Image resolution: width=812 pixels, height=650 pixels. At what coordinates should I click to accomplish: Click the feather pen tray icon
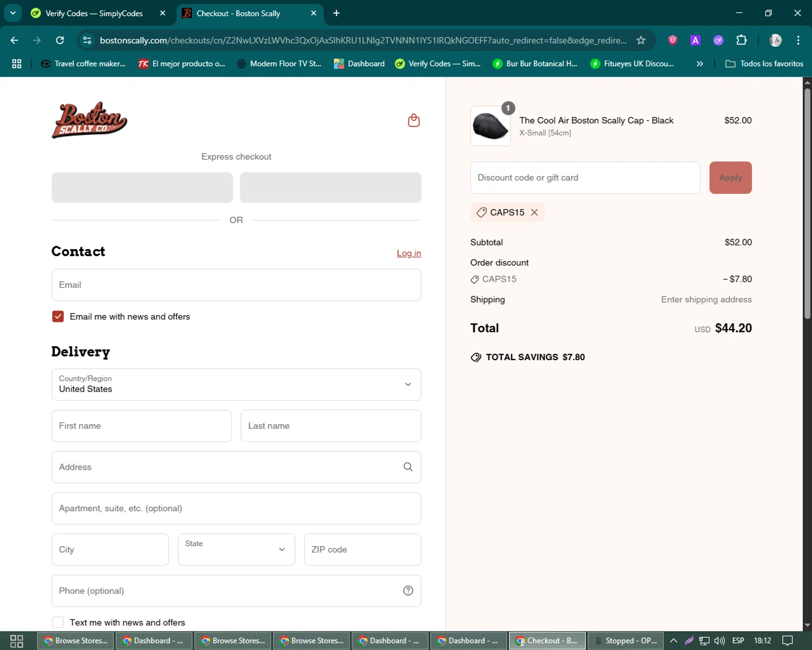click(x=689, y=641)
